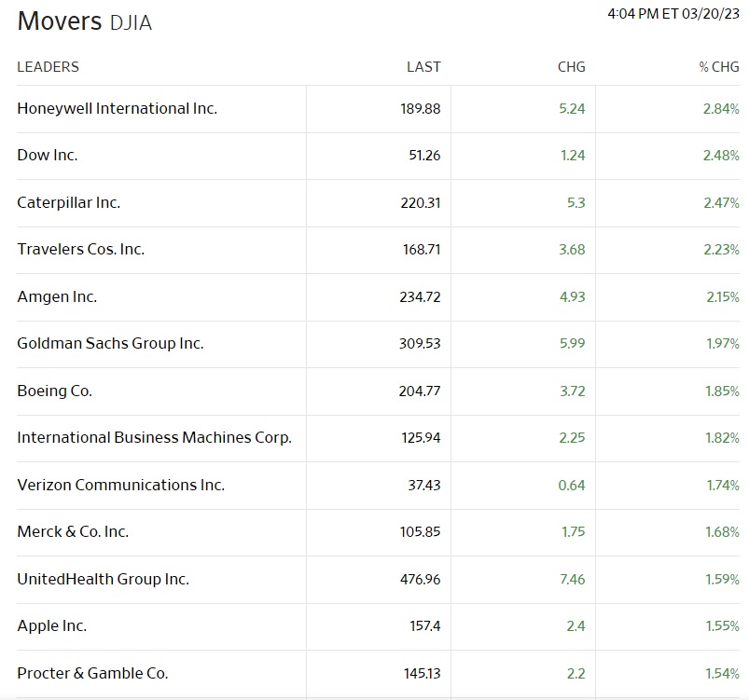Select International Business Machines Corp. name
Viewport: 749px width, 700px height.
coord(154,437)
